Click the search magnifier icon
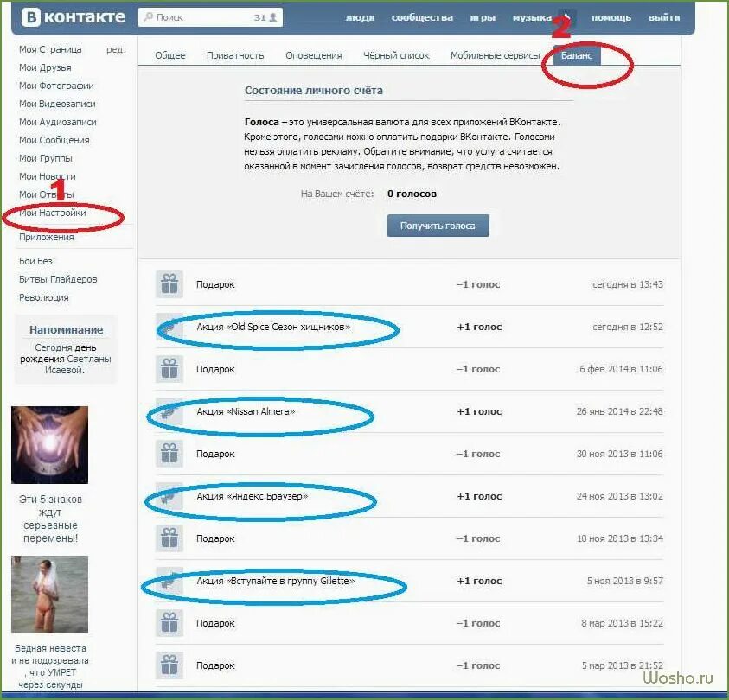Viewport: 729px width, 700px height. (x=149, y=17)
